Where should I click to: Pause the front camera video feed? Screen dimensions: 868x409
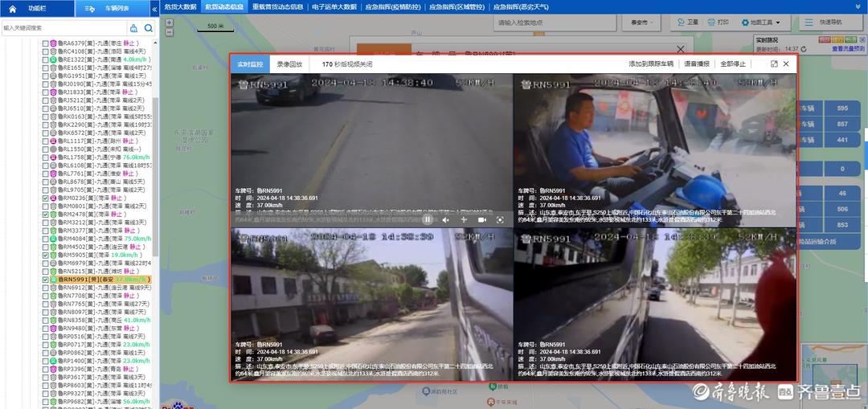pyautogui.click(x=428, y=219)
